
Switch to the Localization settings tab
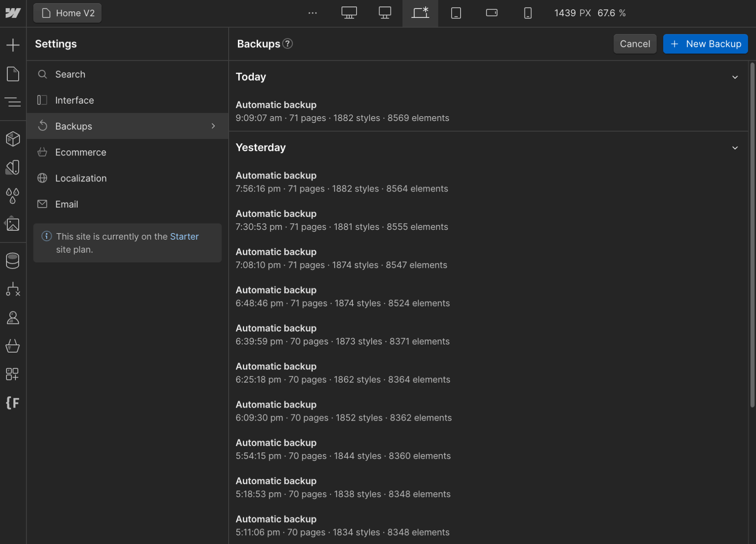(81, 178)
